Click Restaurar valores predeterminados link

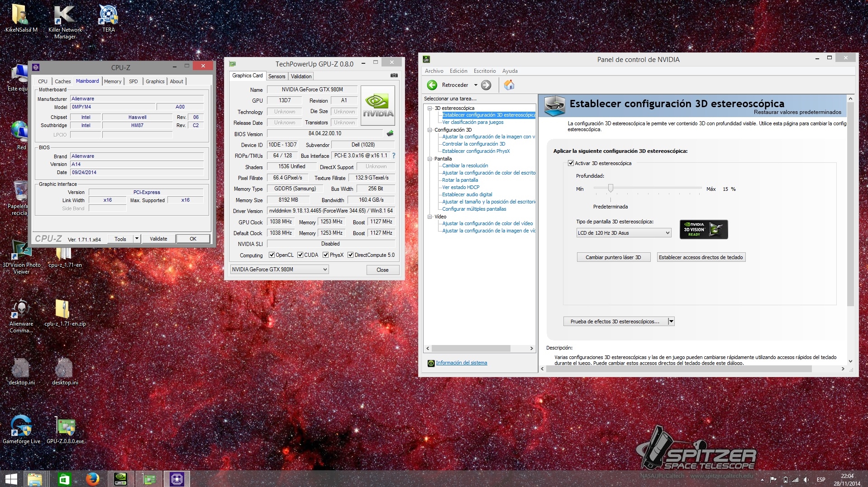797,112
